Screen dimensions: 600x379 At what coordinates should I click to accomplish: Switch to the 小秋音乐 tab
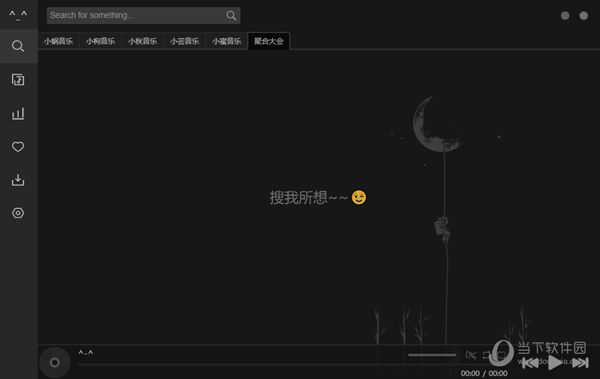click(x=142, y=41)
